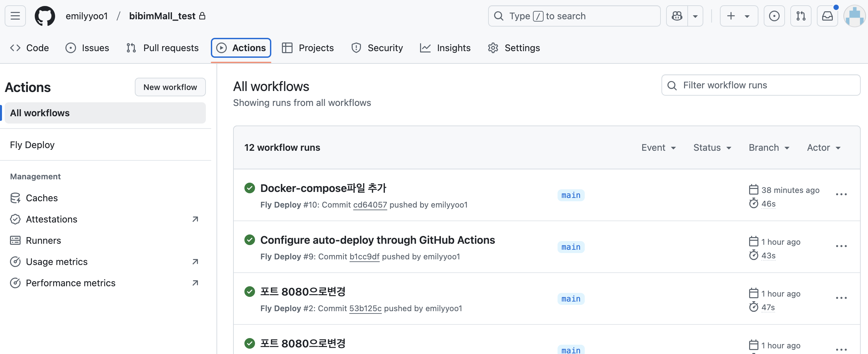Open the three-dot menu for Fly Deploy #2
Viewport: 868px width, 354px height.
click(841, 298)
